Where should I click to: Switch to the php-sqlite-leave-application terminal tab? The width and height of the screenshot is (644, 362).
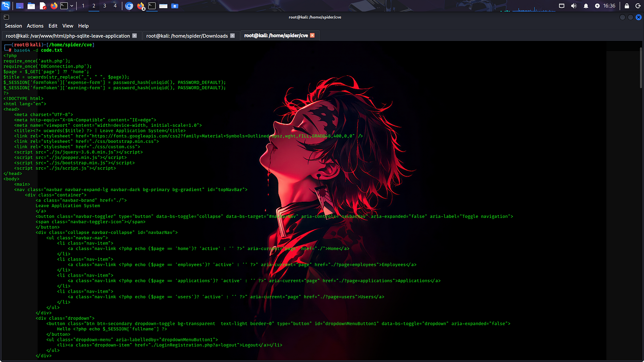(x=71, y=35)
